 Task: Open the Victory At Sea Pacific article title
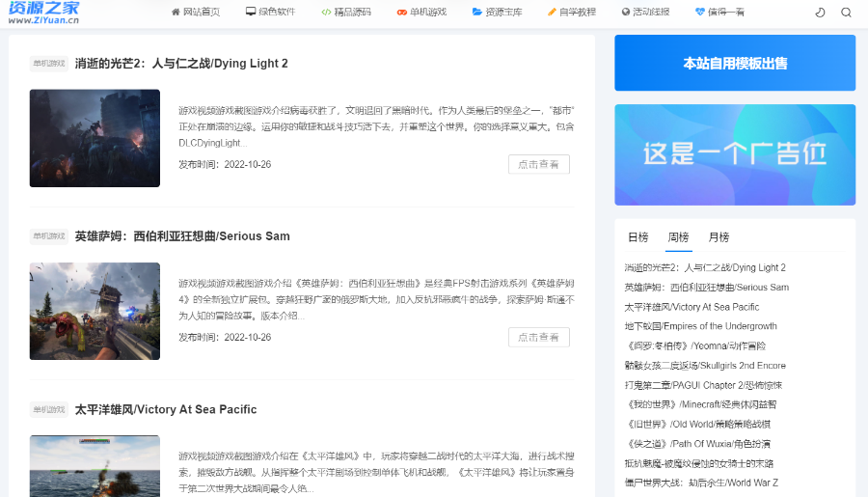click(x=166, y=409)
